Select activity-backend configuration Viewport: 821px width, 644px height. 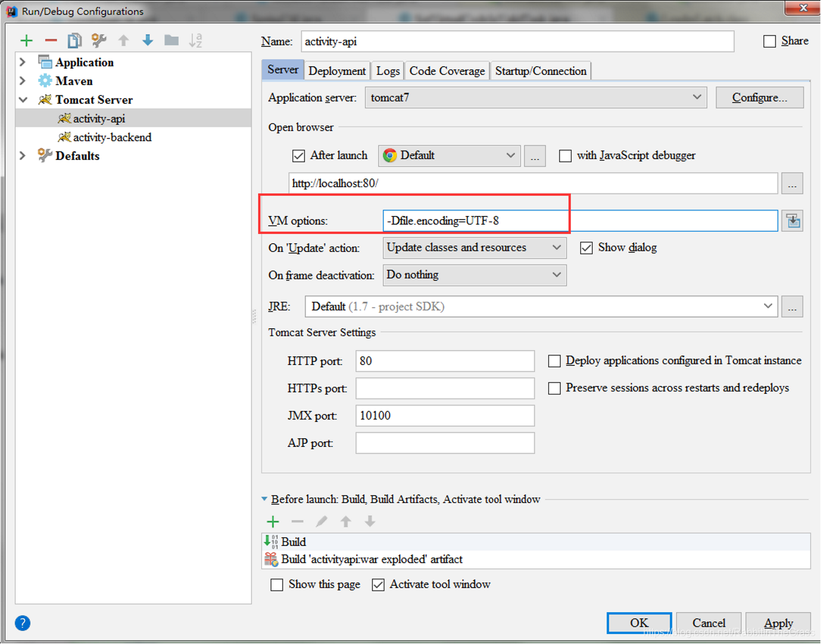pos(112,137)
